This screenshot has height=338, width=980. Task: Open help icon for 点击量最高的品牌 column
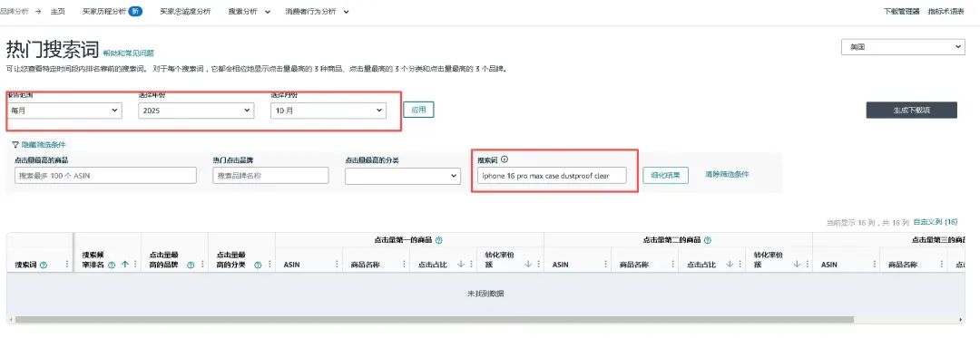click(191, 265)
